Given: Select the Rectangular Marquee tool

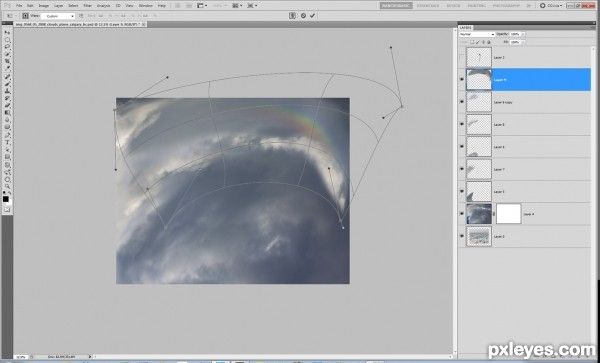Looking at the screenshot, I should 7,40.
